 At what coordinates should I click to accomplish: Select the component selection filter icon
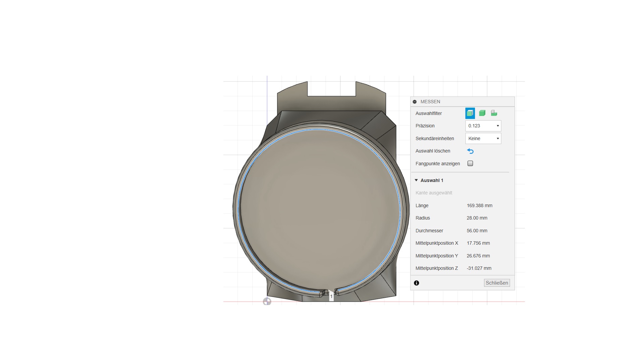pyautogui.click(x=494, y=113)
